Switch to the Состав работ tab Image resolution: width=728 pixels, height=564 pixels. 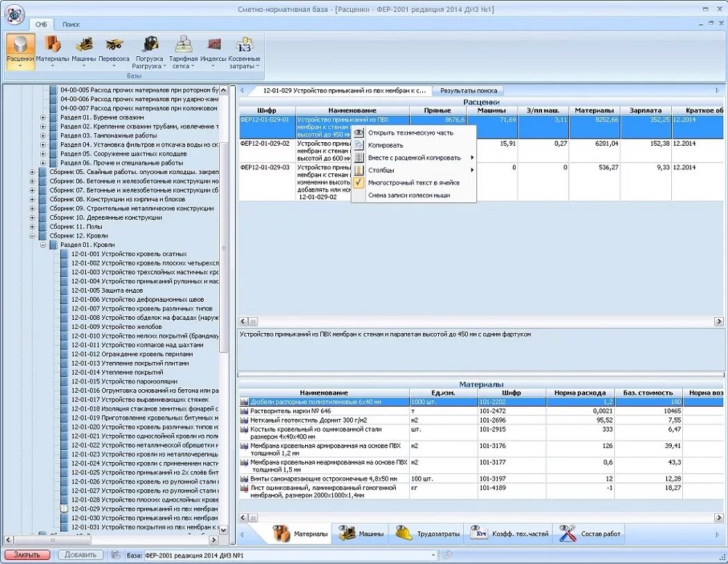click(589, 533)
